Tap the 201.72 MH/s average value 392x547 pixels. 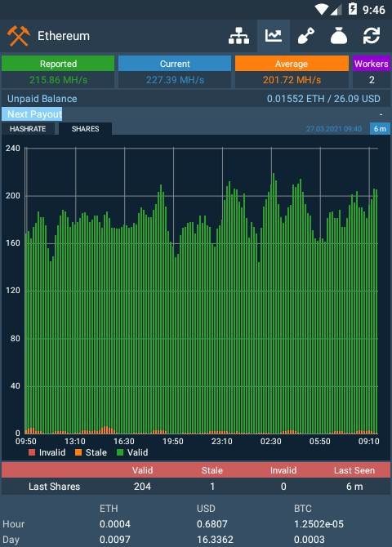coord(292,80)
